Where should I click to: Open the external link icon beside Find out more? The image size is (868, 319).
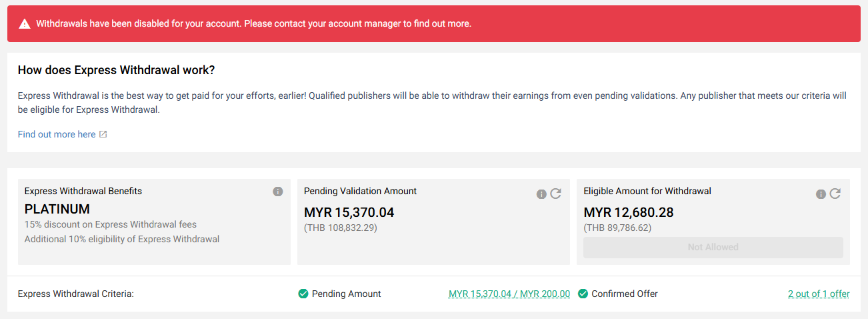tap(103, 135)
